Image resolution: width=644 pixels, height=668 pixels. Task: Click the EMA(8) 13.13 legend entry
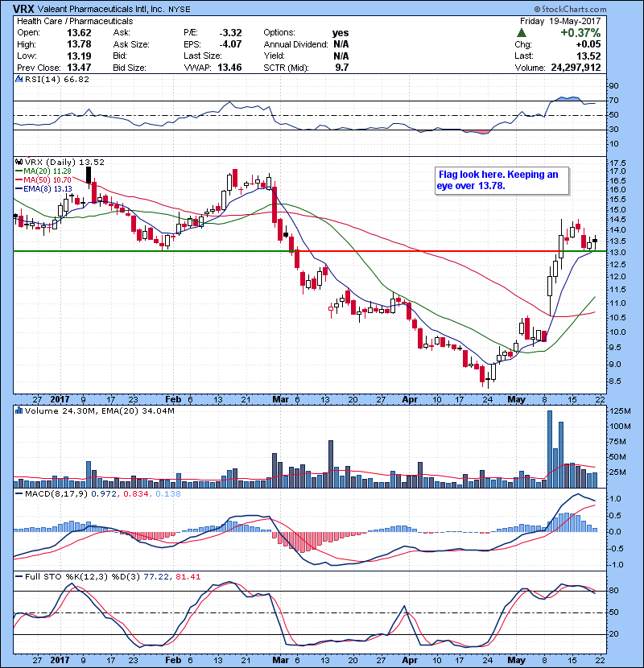(x=43, y=188)
